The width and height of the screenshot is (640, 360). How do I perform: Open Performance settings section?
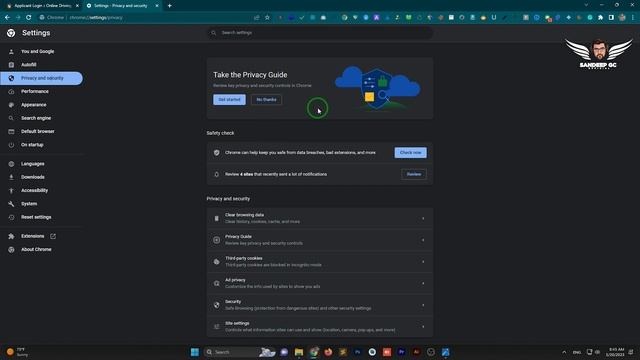(35, 91)
